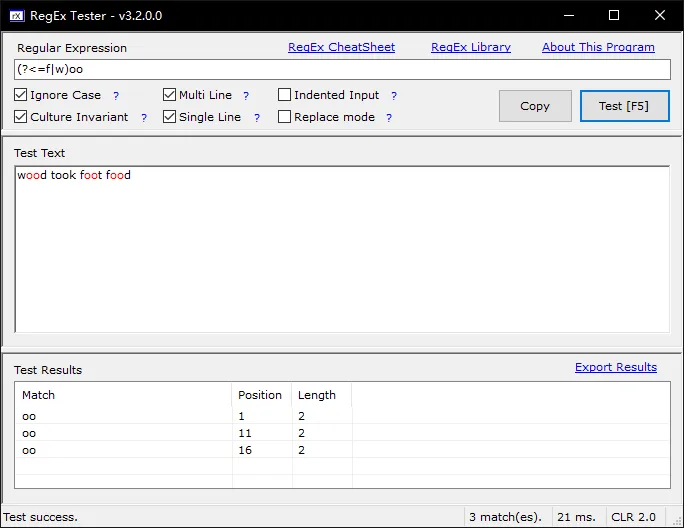Open the RegEx Library link
The image size is (684, 528).
pyautogui.click(x=471, y=47)
